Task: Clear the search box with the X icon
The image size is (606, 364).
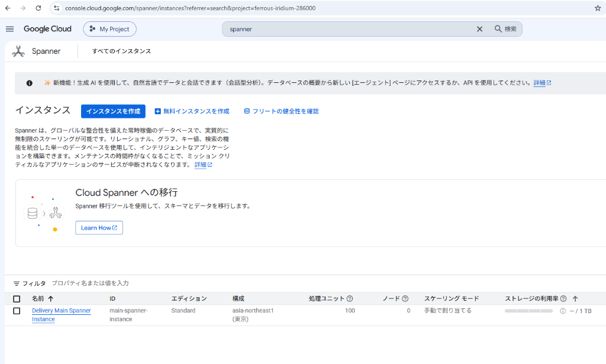Action: tap(479, 29)
